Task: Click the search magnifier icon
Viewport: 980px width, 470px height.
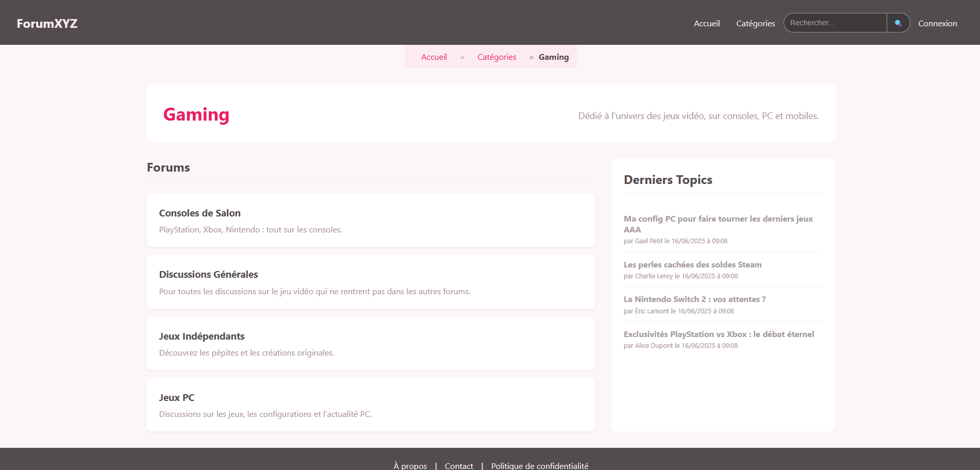Action: [898, 23]
